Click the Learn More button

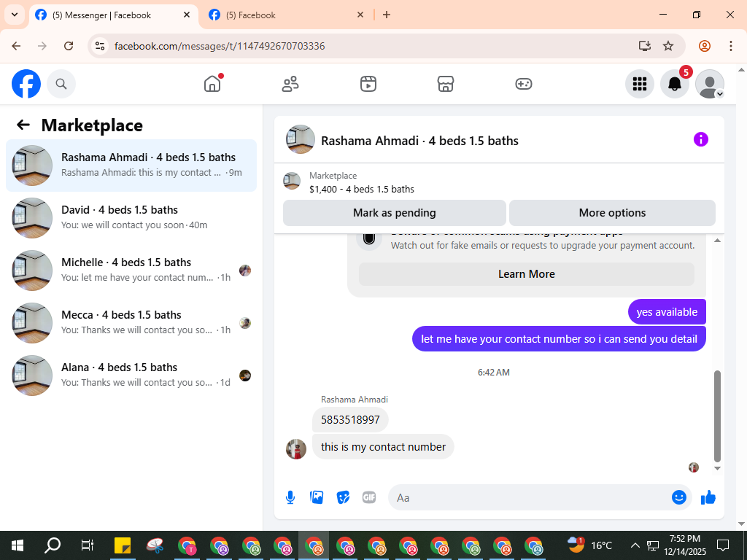click(x=527, y=274)
